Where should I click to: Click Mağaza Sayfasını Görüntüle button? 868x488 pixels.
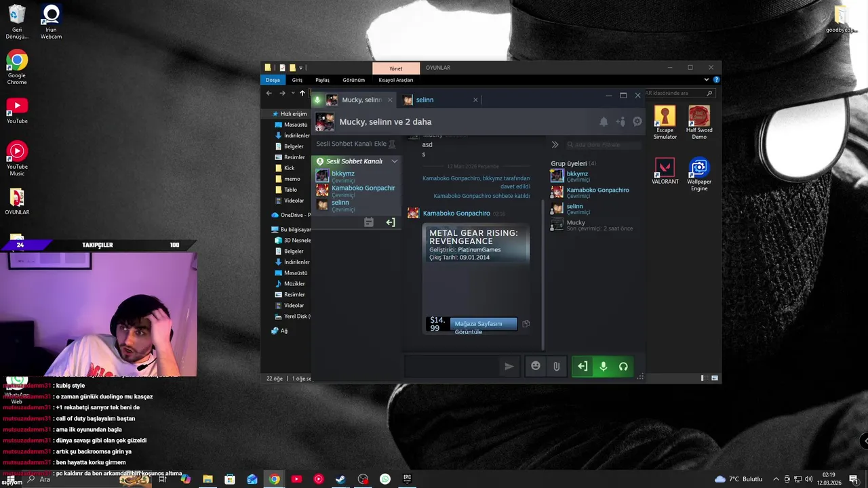[x=484, y=324]
